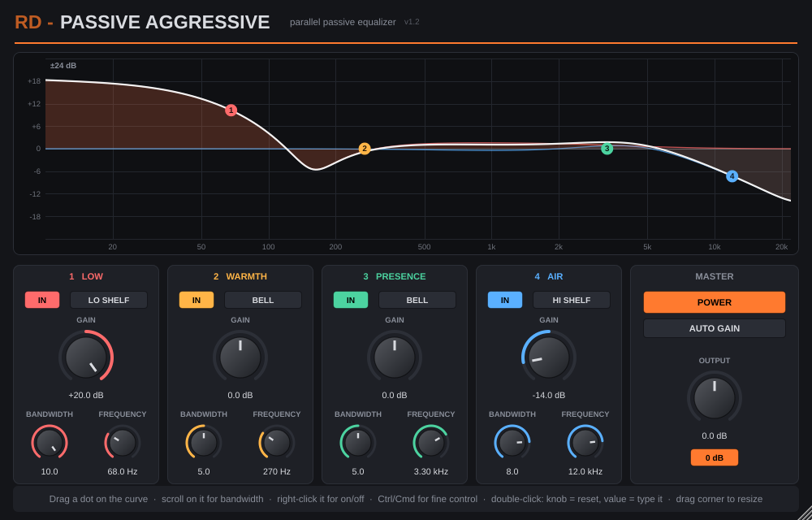812x520 pixels.
Task: Click the MASTER section title
Action: tap(714, 276)
